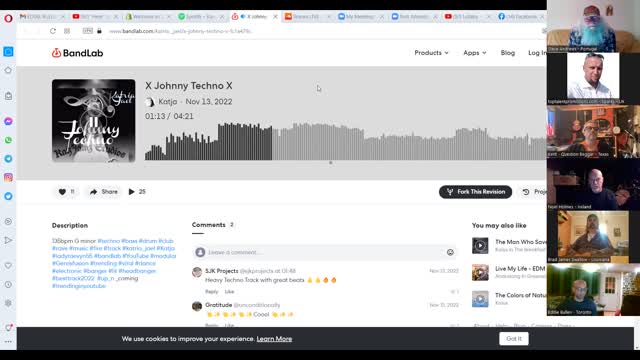Fork This Revision of the track
This screenshot has width=640, height=360.
pos(476,192)
